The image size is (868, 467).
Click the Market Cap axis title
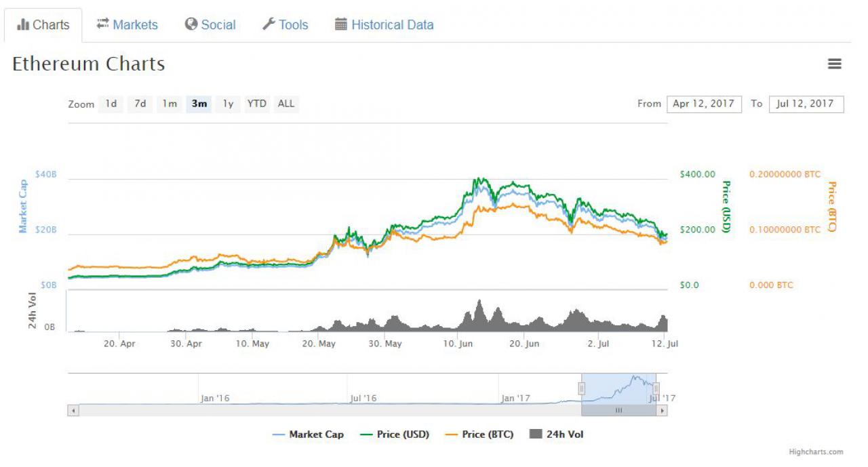[23, 206]
